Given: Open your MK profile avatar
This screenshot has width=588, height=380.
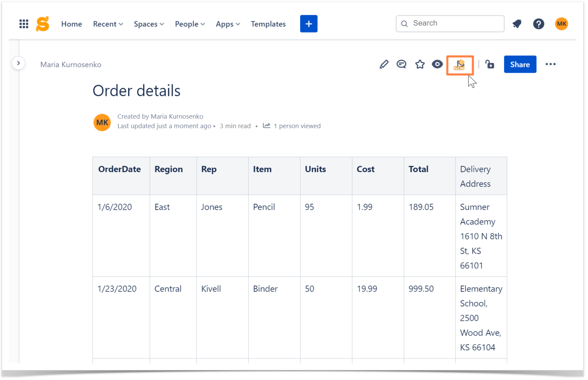Looking at the screenshot, I should click(562, 24).
